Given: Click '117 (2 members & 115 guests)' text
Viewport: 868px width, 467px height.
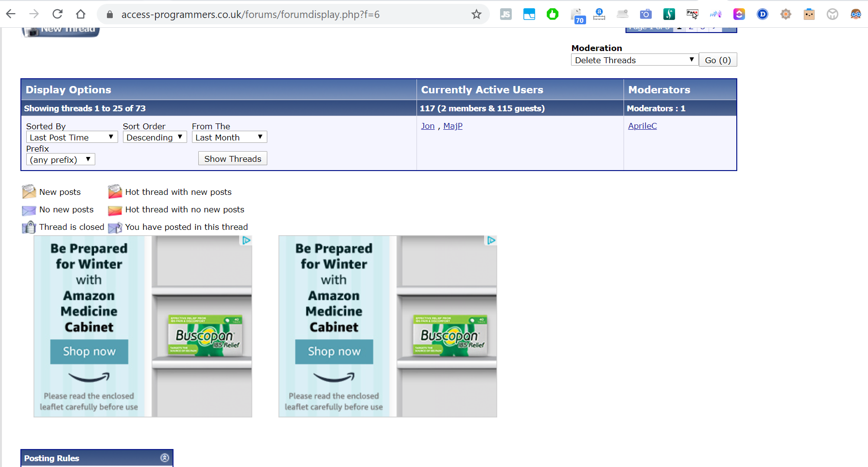Looking at the screenshot, I should 482,108.
